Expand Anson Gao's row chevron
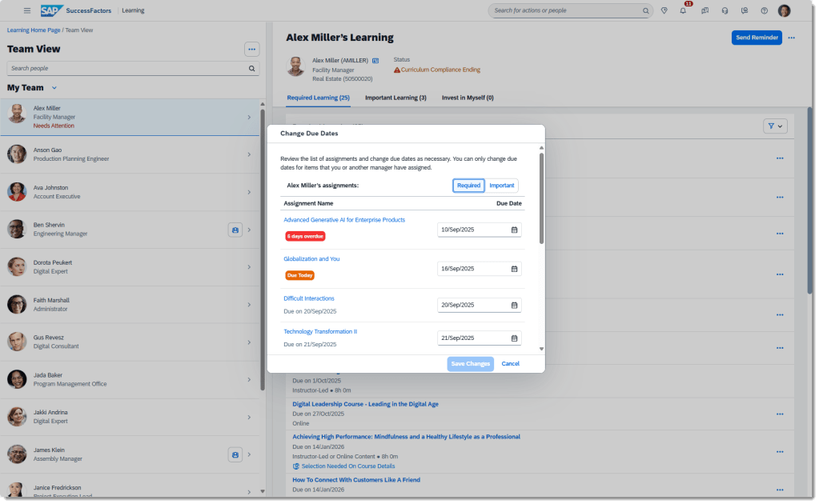This screenshot has width=819, height=504. pos(249,154)
